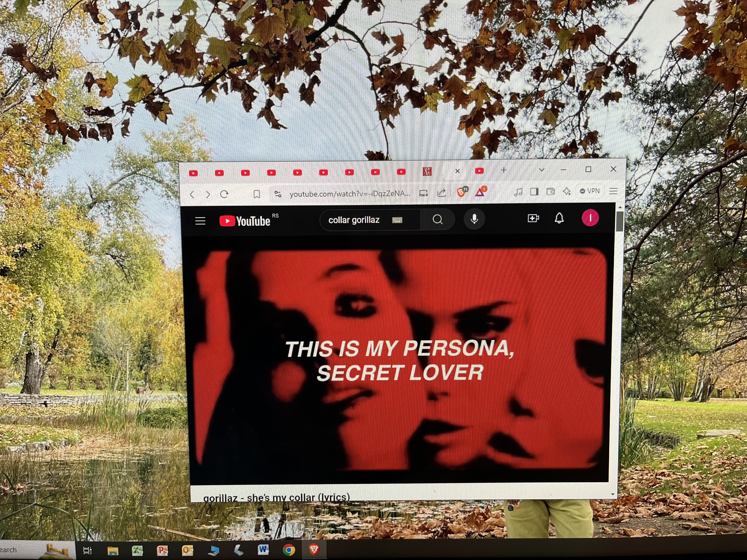
Task: Open the YouTube guide hamburger menu
Action: point(200,221)
